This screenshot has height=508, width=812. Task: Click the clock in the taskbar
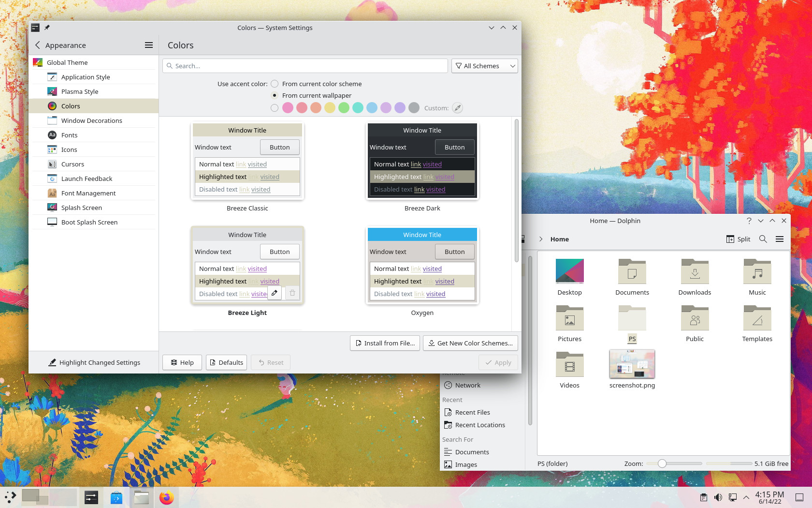(x=769, y=497)
